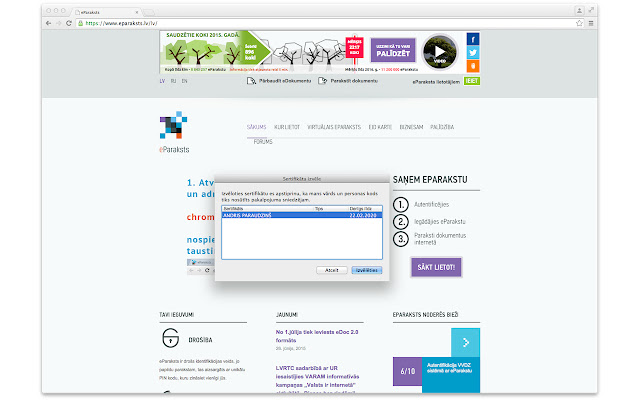
Task: Click the DROŠĪBA heading text
Action: [x=200, y=340]
